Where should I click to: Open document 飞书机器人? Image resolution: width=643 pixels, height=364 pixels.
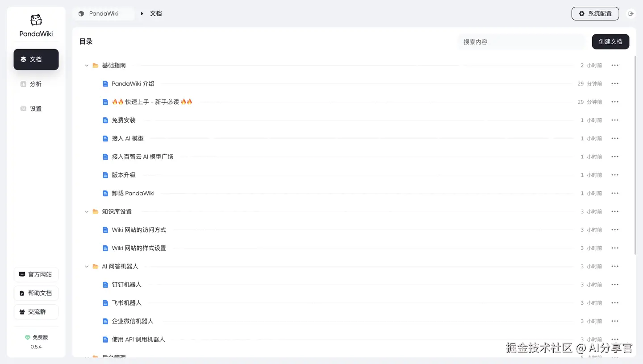127,303
